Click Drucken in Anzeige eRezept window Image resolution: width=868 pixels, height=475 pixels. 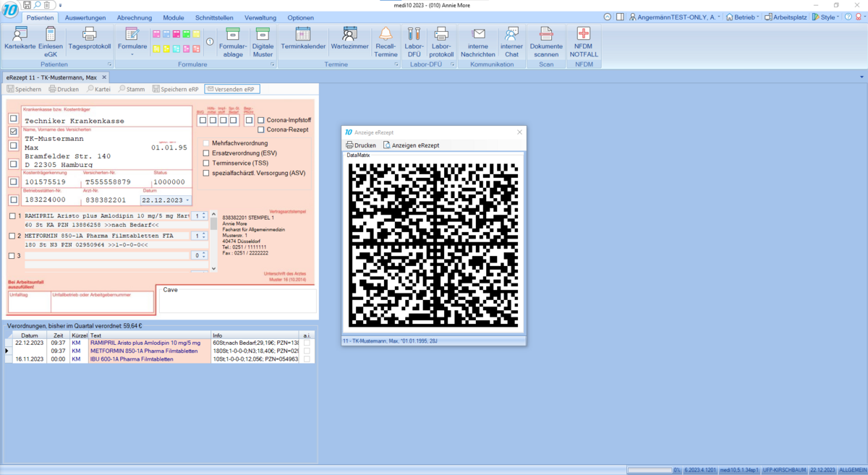click(x=361, y=145)
